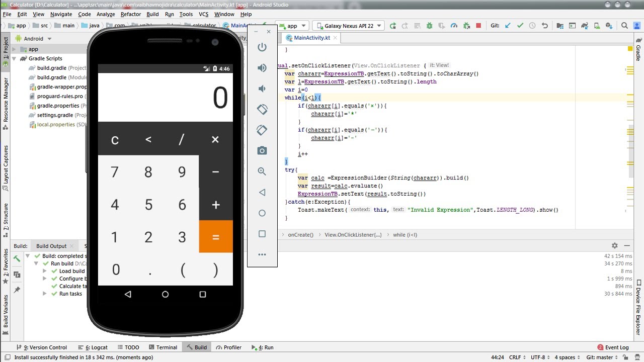Toggle the Gradle tool window
The width and height of the screenshot is (644, 362).
point(638,48)
